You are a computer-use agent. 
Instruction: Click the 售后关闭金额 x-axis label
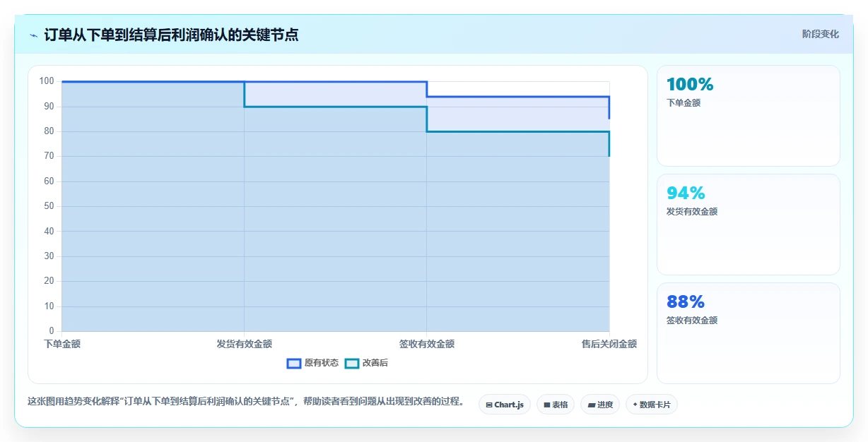(609, 345)
